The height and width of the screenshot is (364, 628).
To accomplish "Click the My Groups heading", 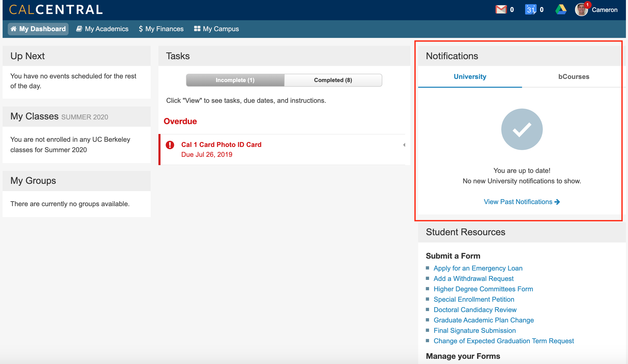I will pyautogui.click(x=33, y=181).
